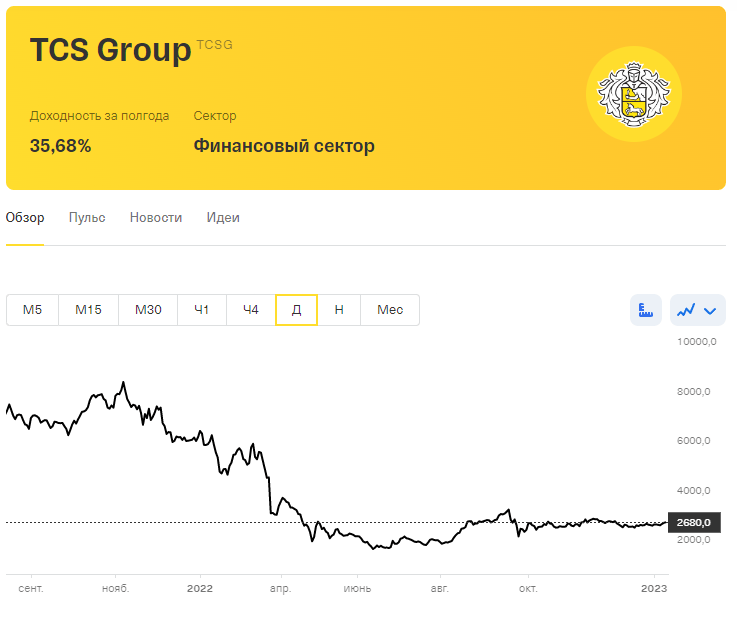Open the Идеи tab
Viewport: 737px width, 626px height.
click(223, 218)
